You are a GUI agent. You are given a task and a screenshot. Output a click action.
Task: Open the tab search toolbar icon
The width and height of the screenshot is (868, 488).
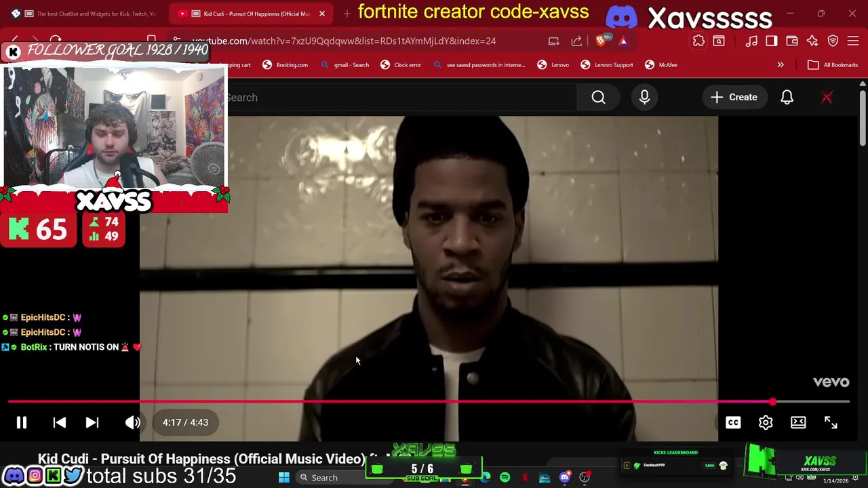coord(719,41)
